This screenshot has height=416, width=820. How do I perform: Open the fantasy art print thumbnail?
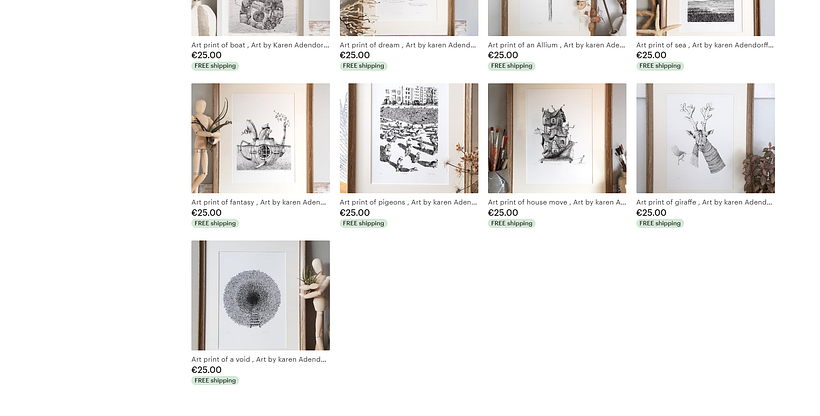(260, 138)
